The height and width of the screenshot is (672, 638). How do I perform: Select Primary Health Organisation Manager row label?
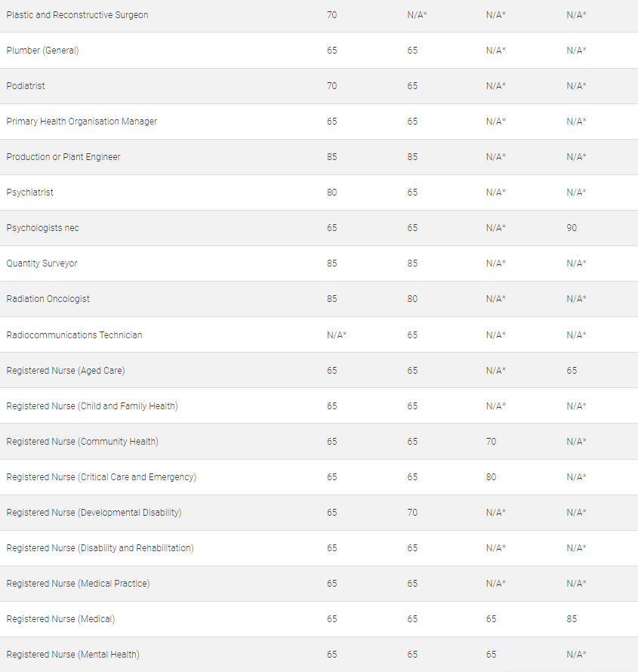click(x=82, y=122)
